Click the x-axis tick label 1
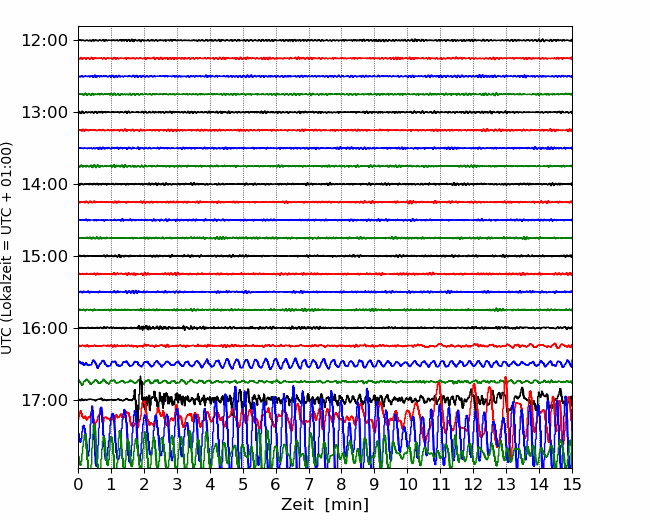The height and width of the screenshot is (520, 650). [x=111, y=484]
